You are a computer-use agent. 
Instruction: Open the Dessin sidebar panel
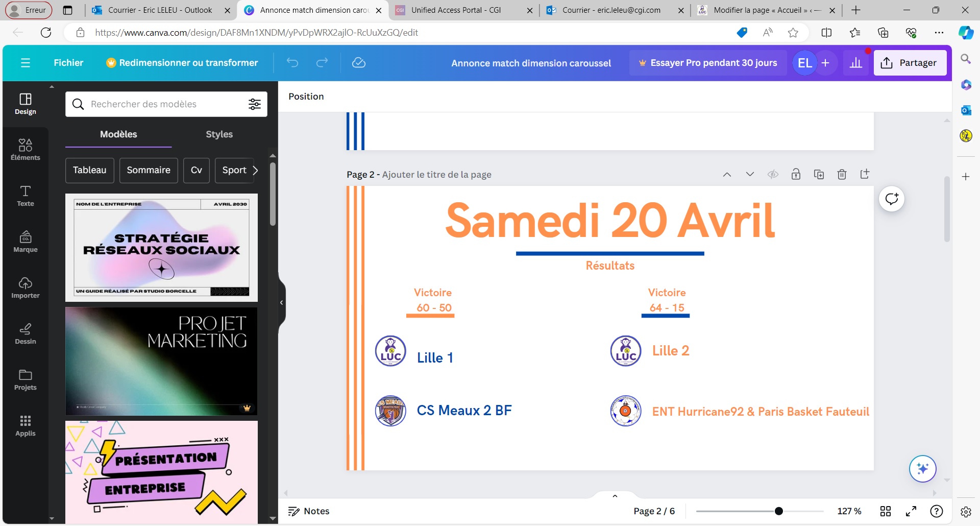pos(26,333)
